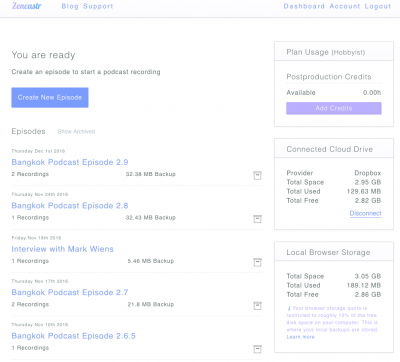Image resolution: width=400 pixels, height=362 pixels.
Task: Open the Support page
Action: click(x=98, y=6)
